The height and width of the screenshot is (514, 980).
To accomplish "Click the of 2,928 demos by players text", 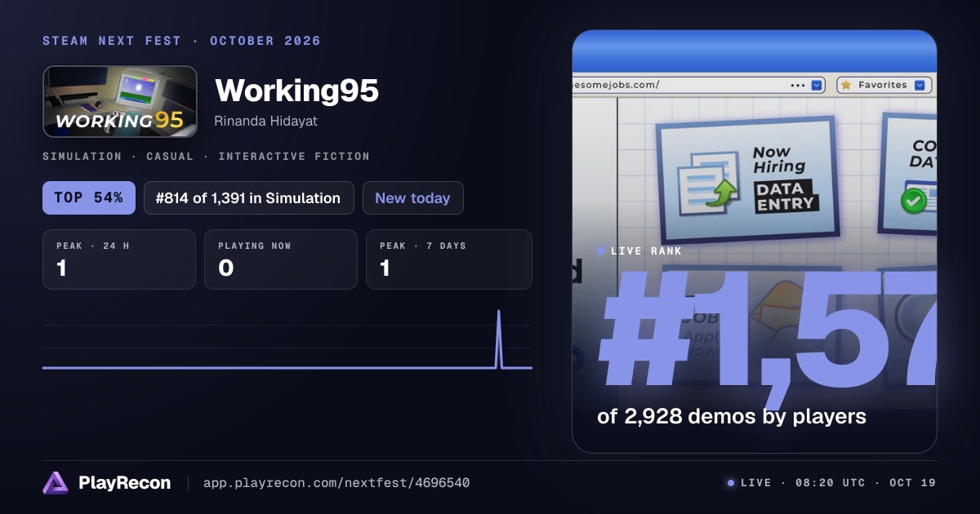I will 732,416.
